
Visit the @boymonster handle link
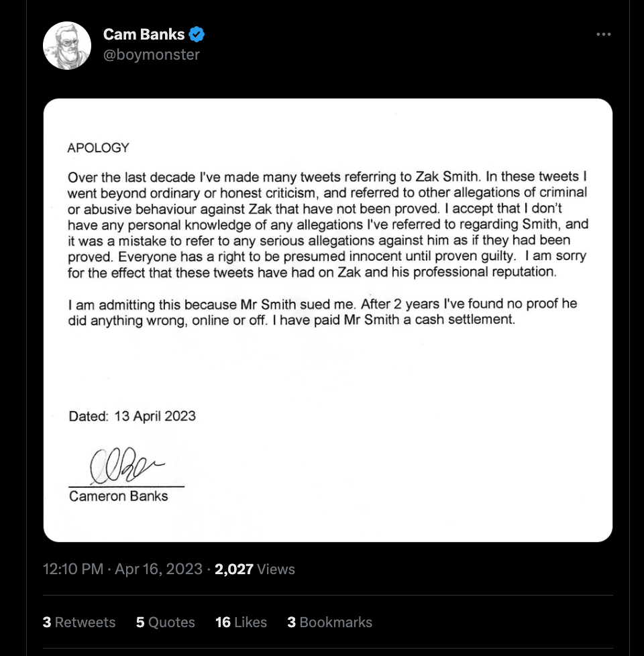click(151, 55)
